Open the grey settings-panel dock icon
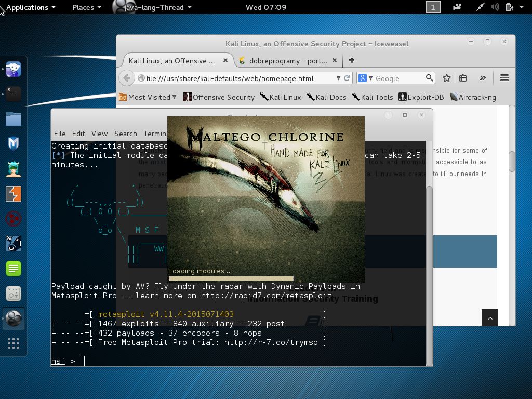532x399 pixels. 13,294
